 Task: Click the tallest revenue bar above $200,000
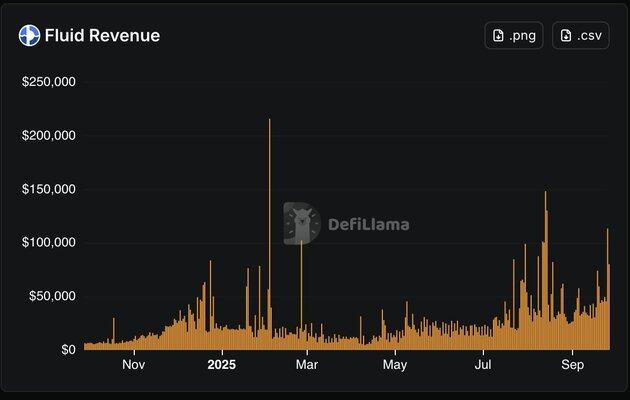[270, 234]
